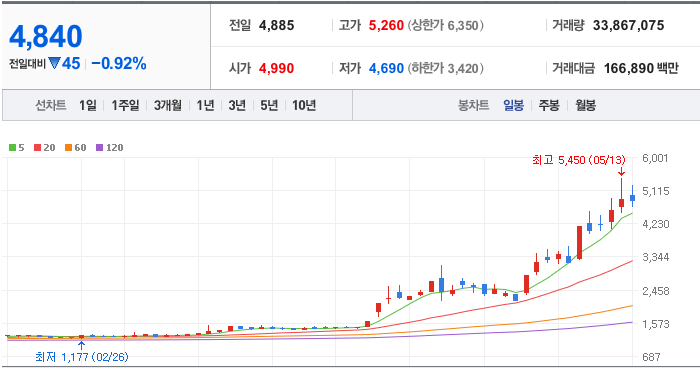Select 일봉 daily candle chart
The image size is (700, 370).
point(513,105)
